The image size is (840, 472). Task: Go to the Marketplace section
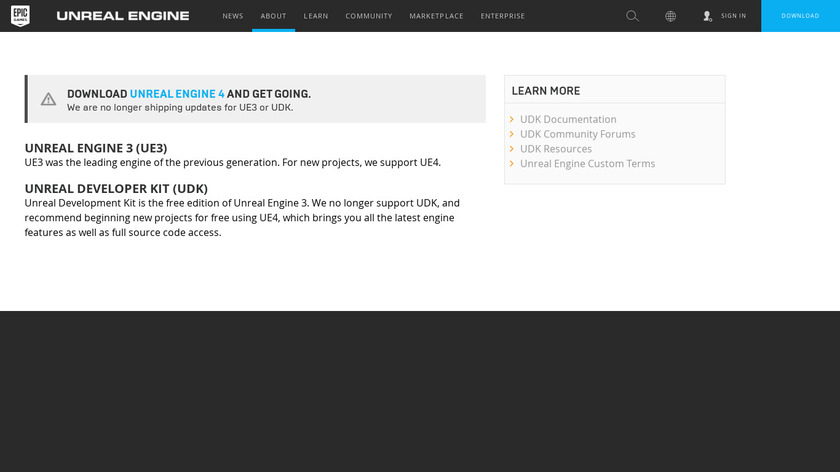click(436, 16)
